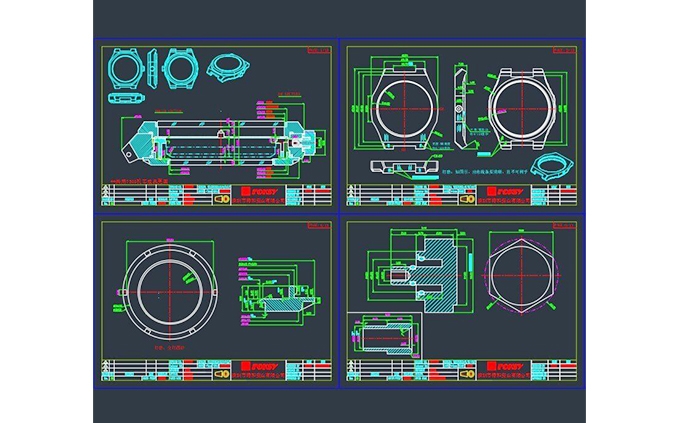700x423 pixels.
Task: Click the FOXSY logo in bottom-right sheet
Action: click(507, 364)
